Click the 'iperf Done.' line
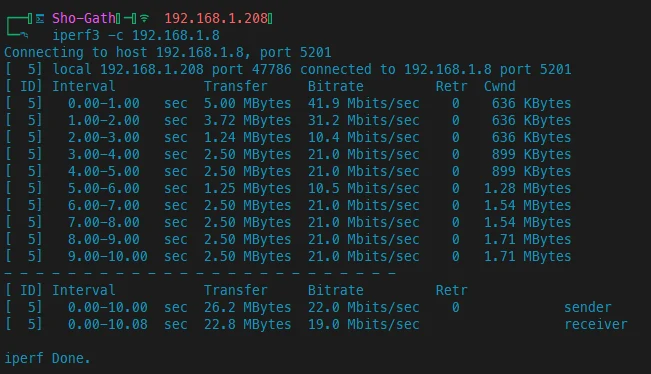651x374 pixels. [47, 358]
